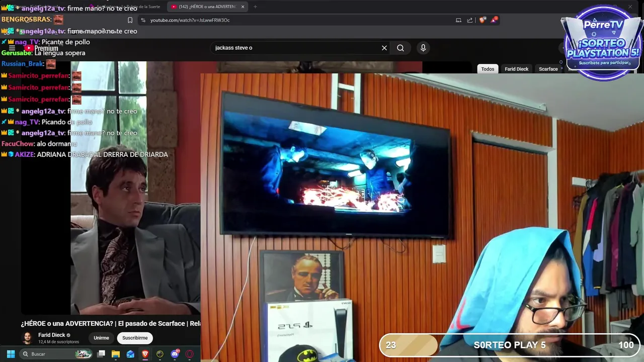Click the YouTube Premium logo
The width and height of the screenshot is (644, 362).
[42, 48]
